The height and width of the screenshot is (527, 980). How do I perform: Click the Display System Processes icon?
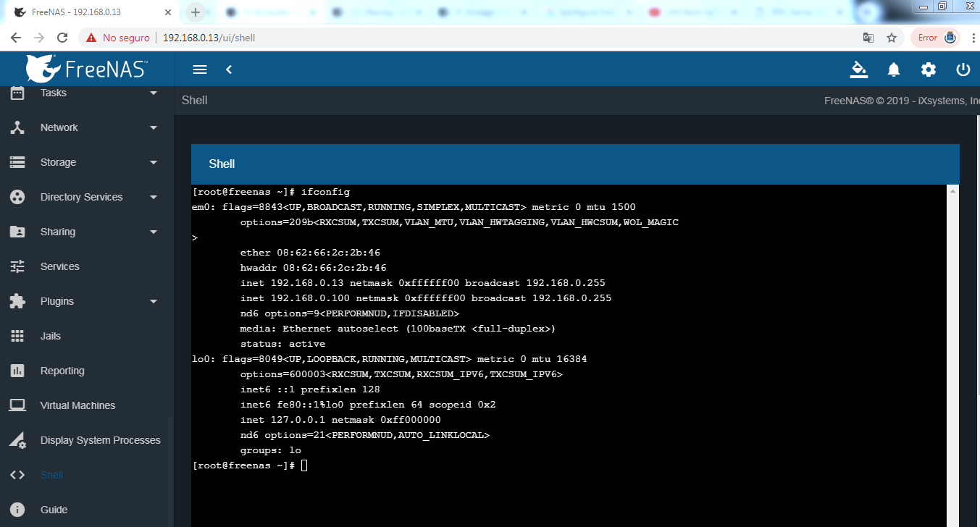[x=17, y=440]
